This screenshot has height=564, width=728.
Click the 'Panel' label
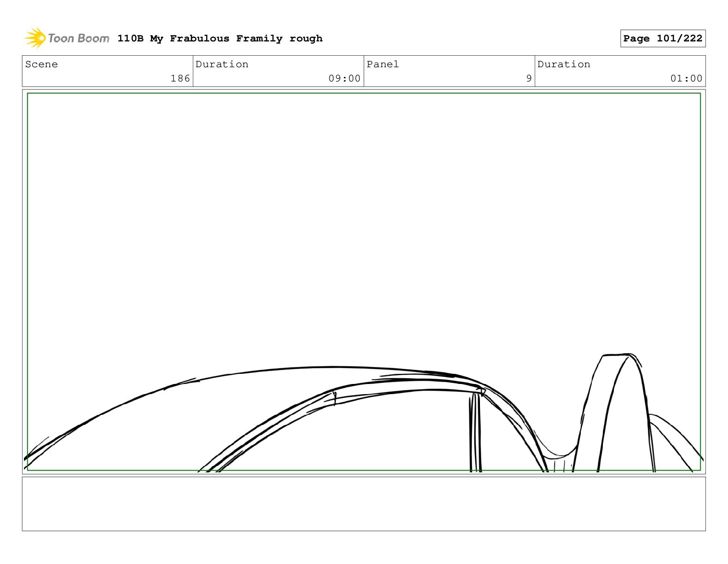coord(383,64)
